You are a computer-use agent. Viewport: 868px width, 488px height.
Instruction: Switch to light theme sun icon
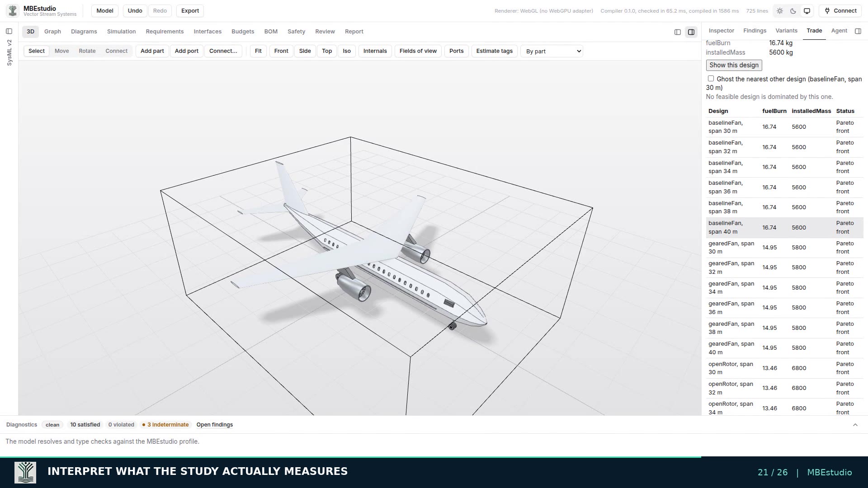pyautogui.click(x=780, y=11)
